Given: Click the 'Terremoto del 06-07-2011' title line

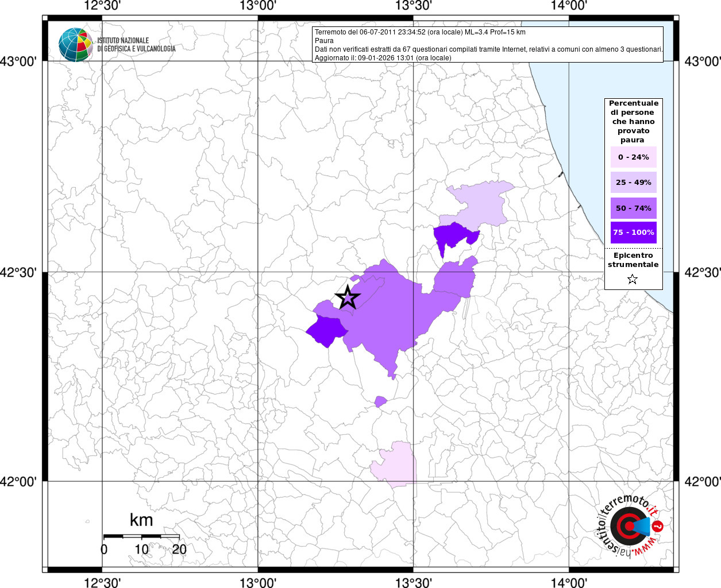Looking at the screenshot, I should point(420,32).
